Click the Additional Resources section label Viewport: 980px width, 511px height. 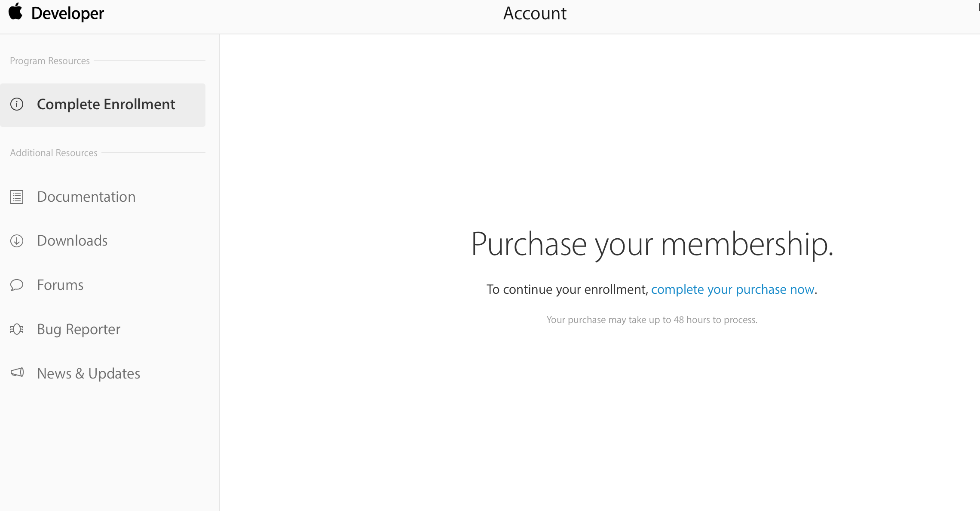point(54,153)
